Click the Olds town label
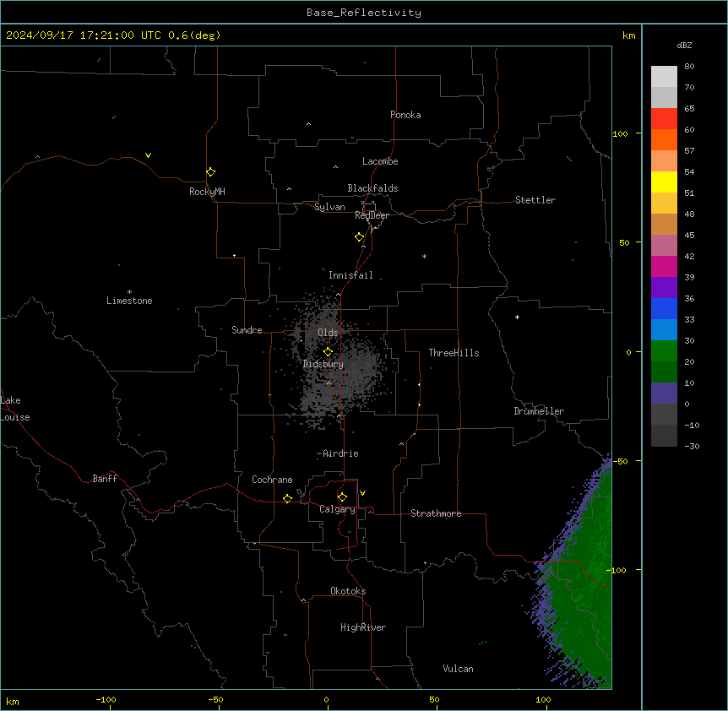This screenshot has width=728, height=711. [x=328, y=333]
